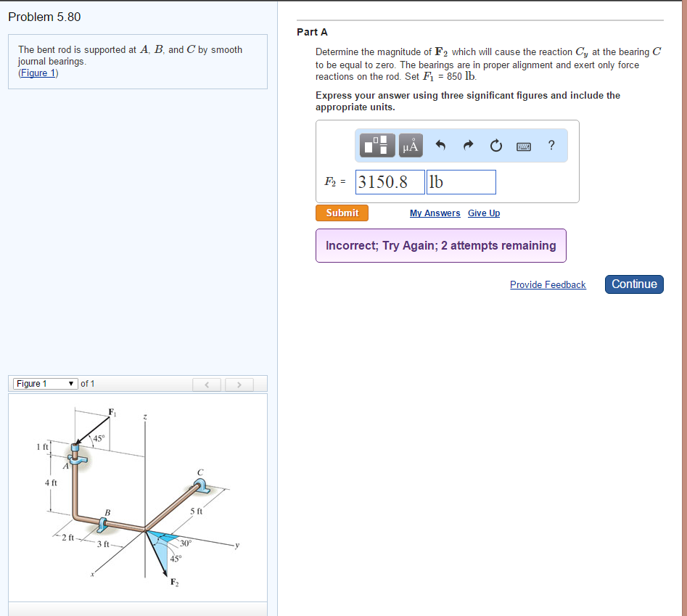Select the F2 numeric answer field

pos(390,181)
